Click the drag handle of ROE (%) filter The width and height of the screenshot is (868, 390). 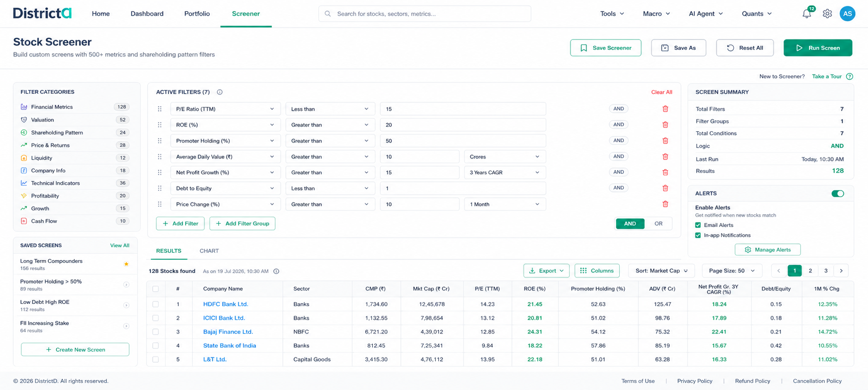tap(160, 125)
